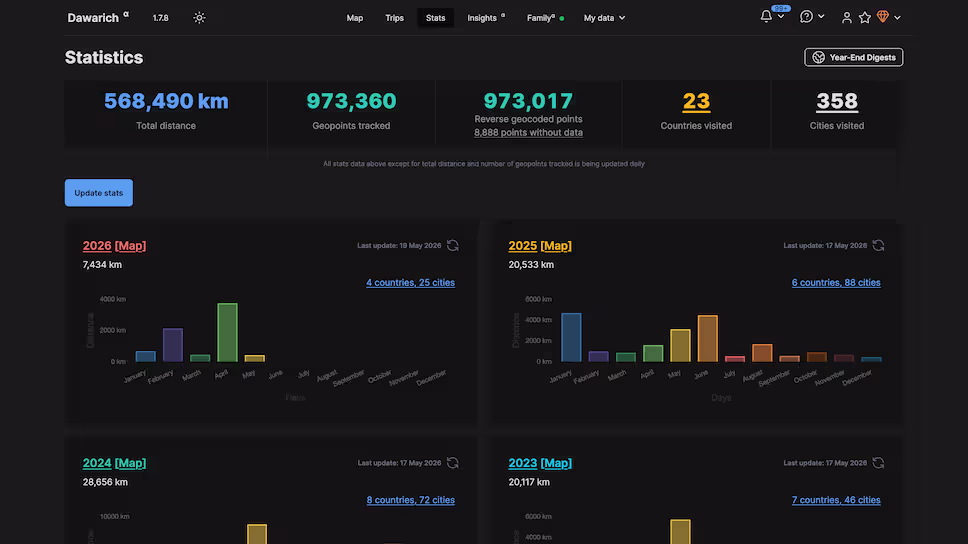The width and height of the screenshot is (968, 544).
Task: Refresh the 2026 stats with reload icon
Action: [453, 246]
